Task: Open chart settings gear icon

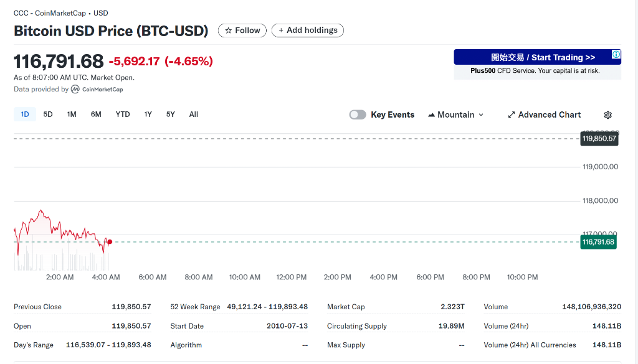Action: pyautogui.click(x=608, y=115)
